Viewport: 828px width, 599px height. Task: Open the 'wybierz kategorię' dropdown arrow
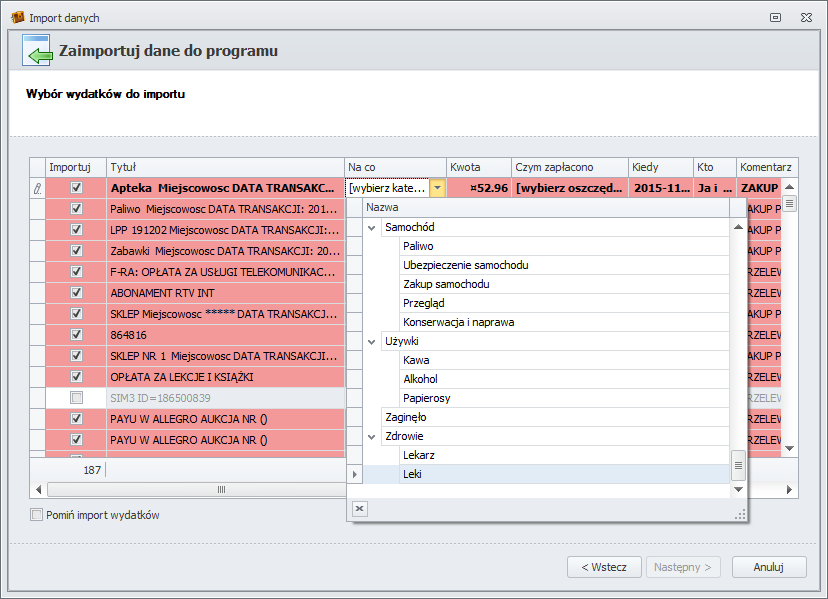(x=437, y=188)
